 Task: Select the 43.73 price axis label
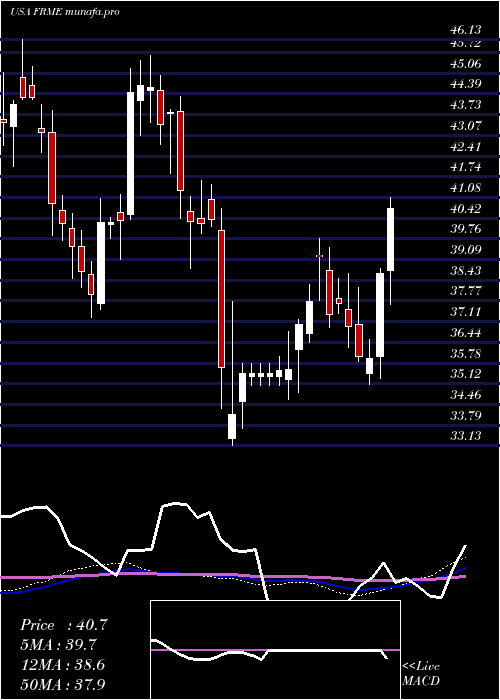[x=466, y=105]
